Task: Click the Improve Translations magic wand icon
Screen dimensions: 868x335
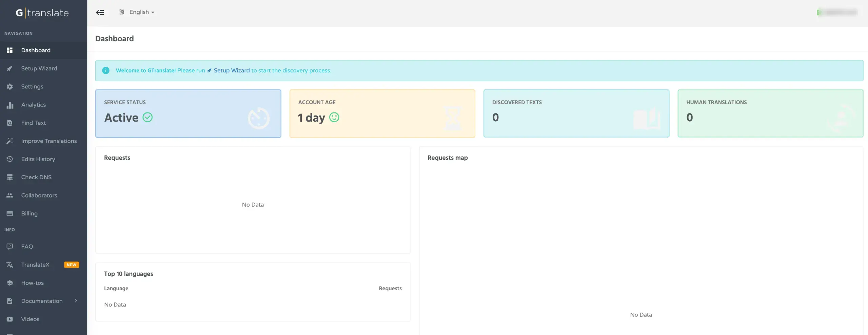Action: coord(9,141)
